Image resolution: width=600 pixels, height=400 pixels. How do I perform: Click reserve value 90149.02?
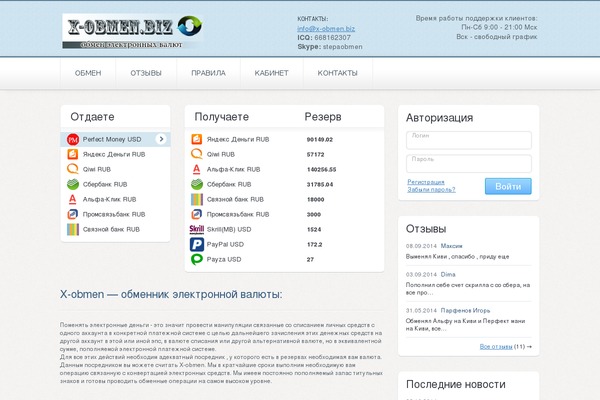(x=320, y=140)
